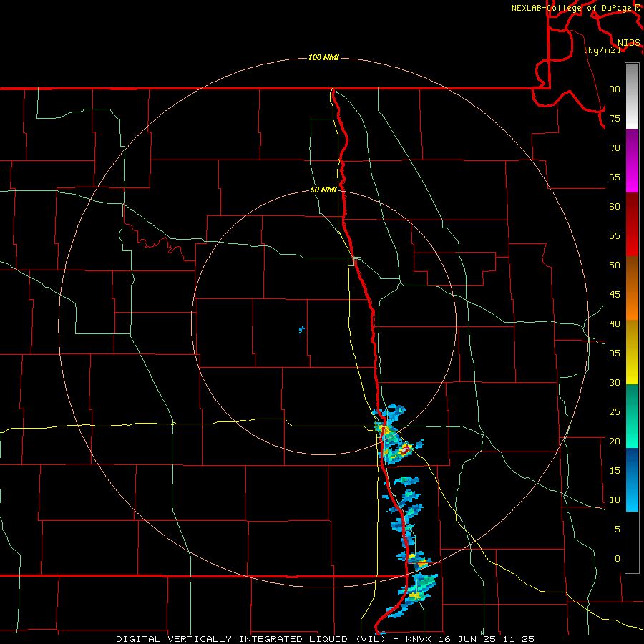The width and height of the screenshot is (644, 644).
Task: Click the 11:25 time in the footer
Action: pyautogui.click(x=517, y=639)
